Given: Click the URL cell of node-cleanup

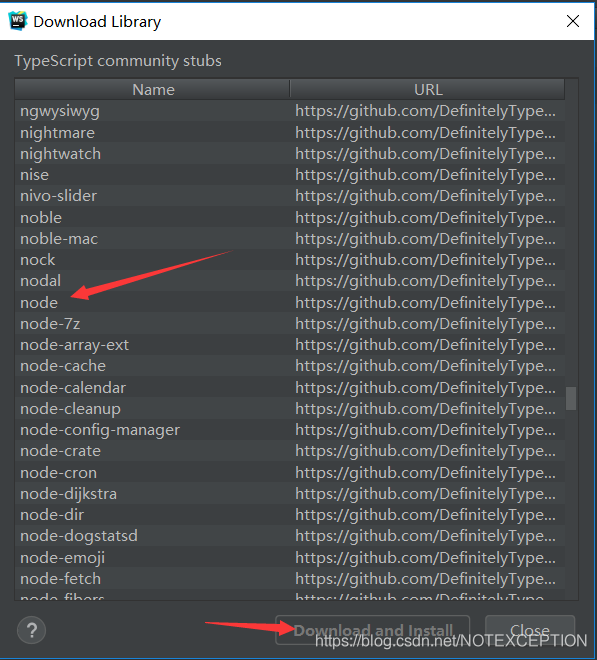Looking at the screenshot, I should 425,409.
